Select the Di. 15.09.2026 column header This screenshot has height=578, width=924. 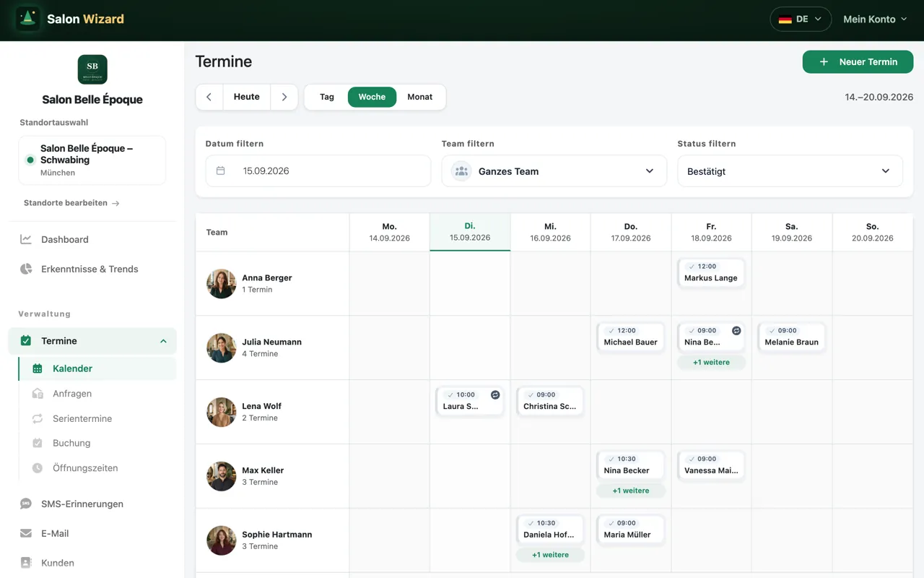tap(470, 232)
